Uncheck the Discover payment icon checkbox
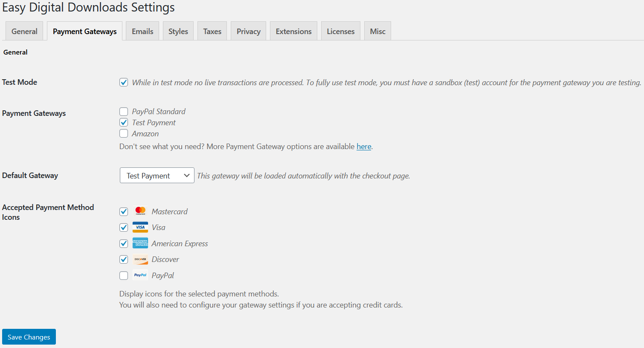Viewport: 644px width, 348px height. coord(124,259)
